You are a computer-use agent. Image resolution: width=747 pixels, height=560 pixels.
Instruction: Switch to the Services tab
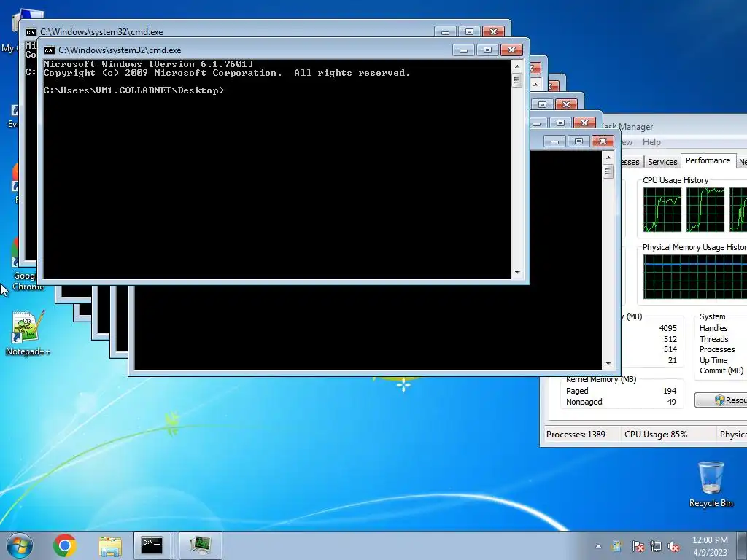click(662, 162)
